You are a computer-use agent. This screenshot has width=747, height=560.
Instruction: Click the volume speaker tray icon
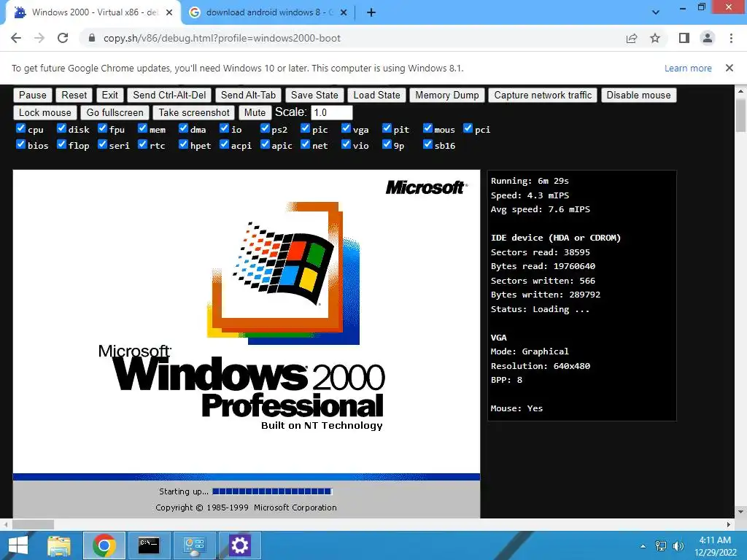coord(678,545)
